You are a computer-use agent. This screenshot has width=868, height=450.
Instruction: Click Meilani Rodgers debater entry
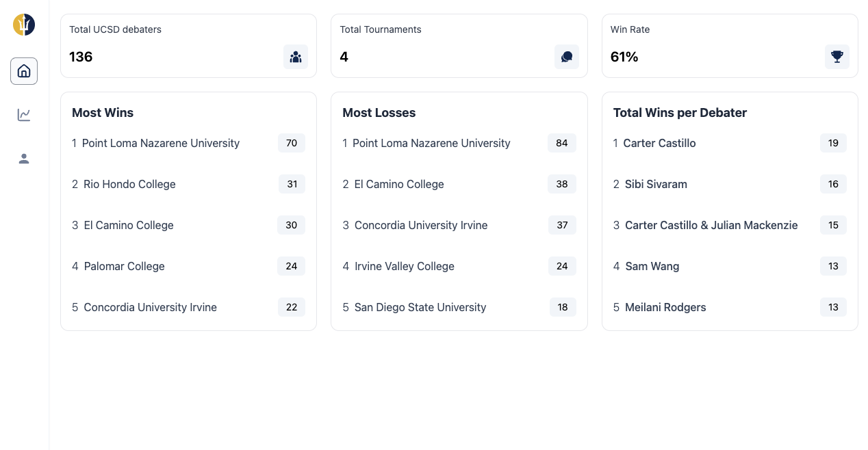[665, 307]
